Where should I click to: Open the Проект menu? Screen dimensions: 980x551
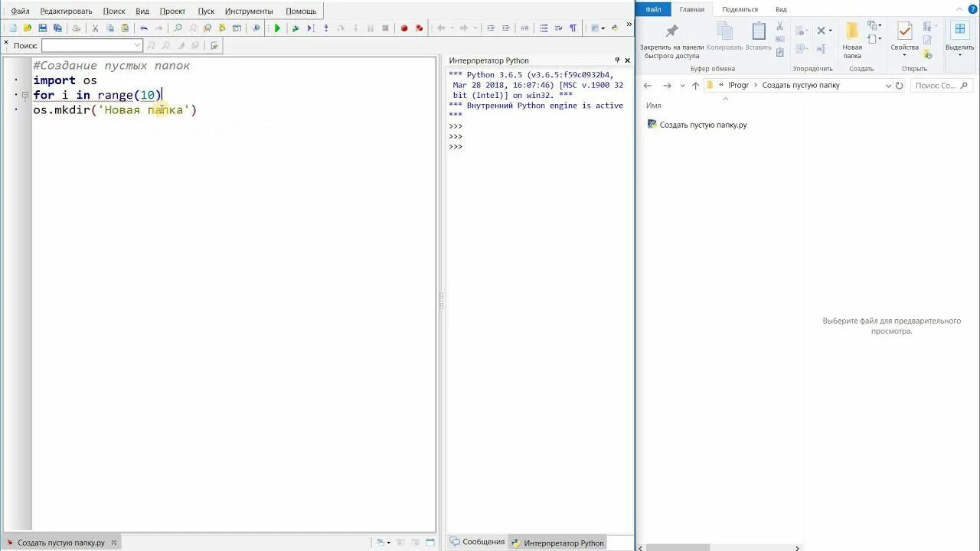tap(172, 11)
